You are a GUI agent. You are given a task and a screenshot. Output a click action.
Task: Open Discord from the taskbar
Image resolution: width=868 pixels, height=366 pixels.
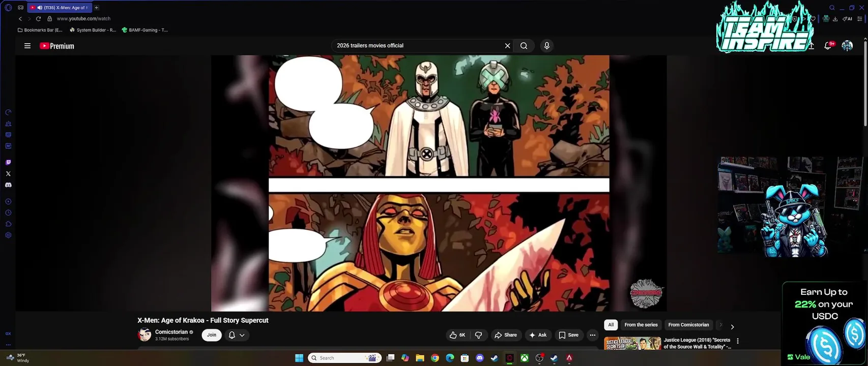point(479,358)
